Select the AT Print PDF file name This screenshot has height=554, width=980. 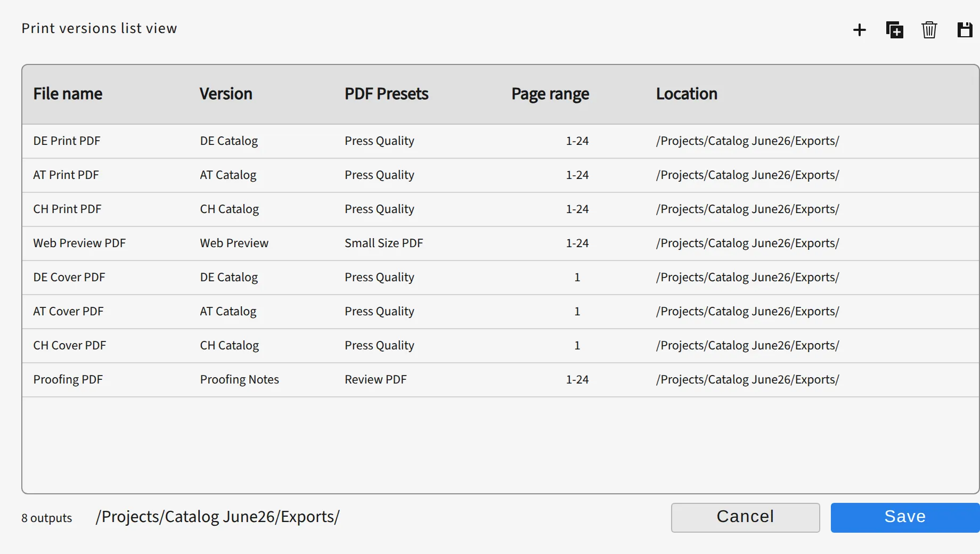[66, 175]
